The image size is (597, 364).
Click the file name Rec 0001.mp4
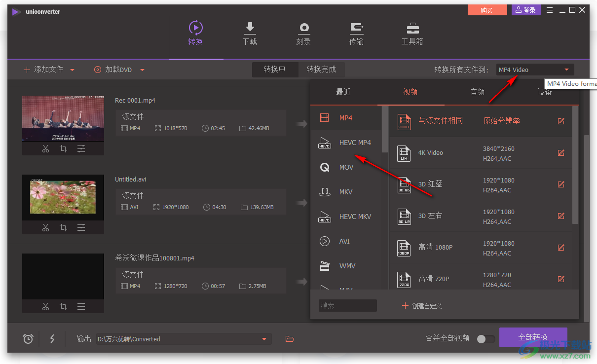point(135,101)
